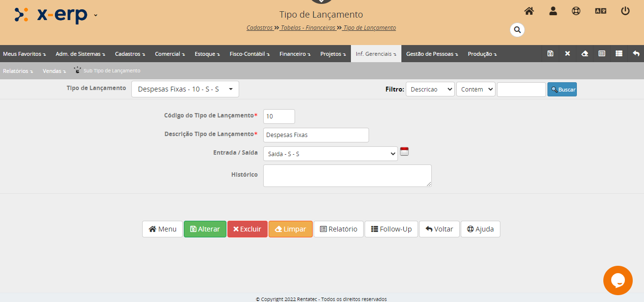The image size is (644, 302).
Task: Click the save disk toolbar icon
Action: pyautogui.click(x=550, y=54)
